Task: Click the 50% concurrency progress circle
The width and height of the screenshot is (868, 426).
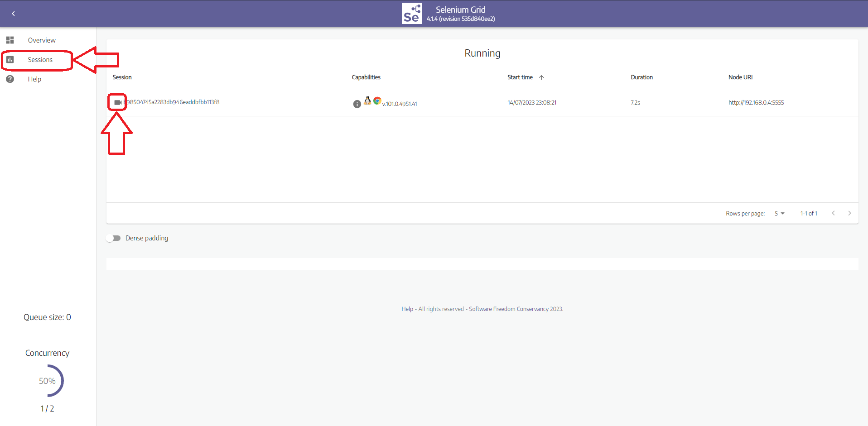Action: tap(47, 381)
